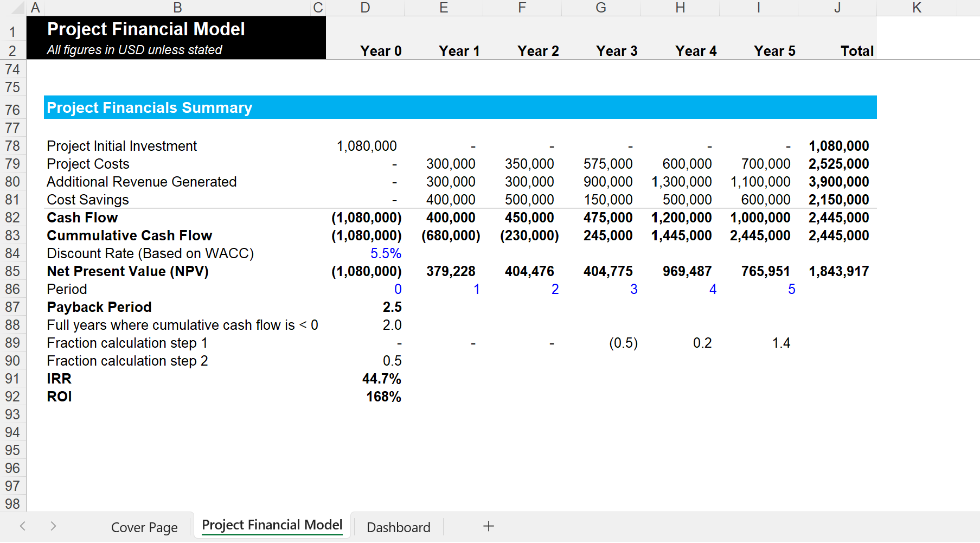Select Year 5 NPV 765,951
Image resolution: width=980 pixels, height=543 pixels.
(x=765, y=271)
